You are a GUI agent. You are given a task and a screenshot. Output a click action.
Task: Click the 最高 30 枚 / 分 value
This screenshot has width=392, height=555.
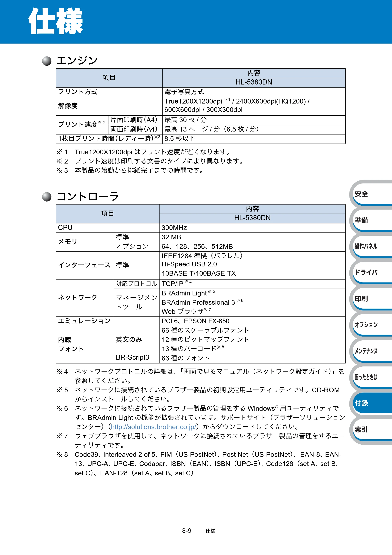(185, 120)
